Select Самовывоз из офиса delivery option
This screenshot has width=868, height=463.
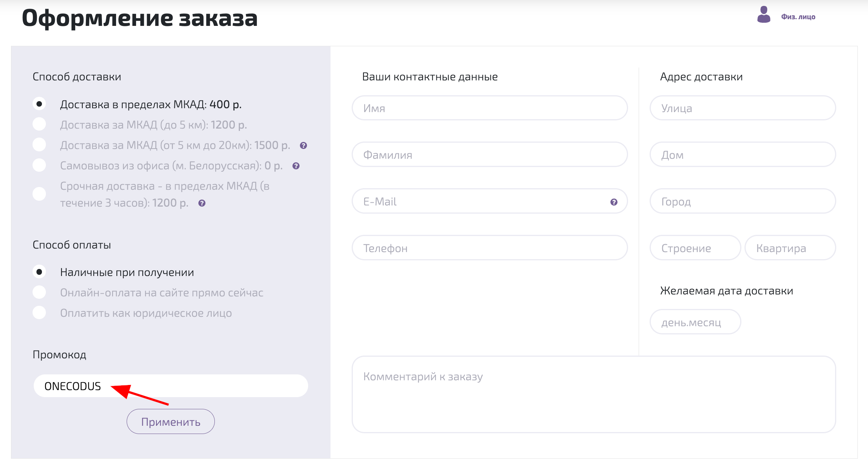pyautogui.click(x=39, y=165)
